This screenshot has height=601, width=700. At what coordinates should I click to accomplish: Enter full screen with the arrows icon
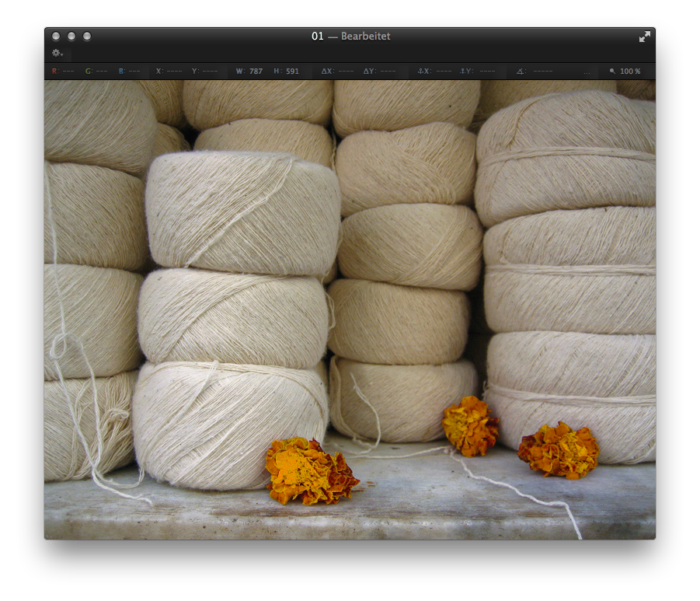[645, 37]
